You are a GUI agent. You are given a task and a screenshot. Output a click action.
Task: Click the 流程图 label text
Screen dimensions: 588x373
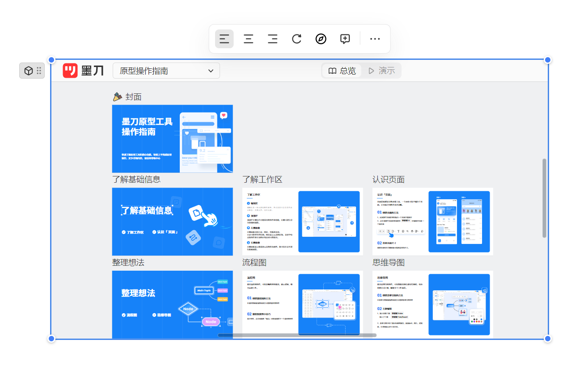tap(254, 263)
